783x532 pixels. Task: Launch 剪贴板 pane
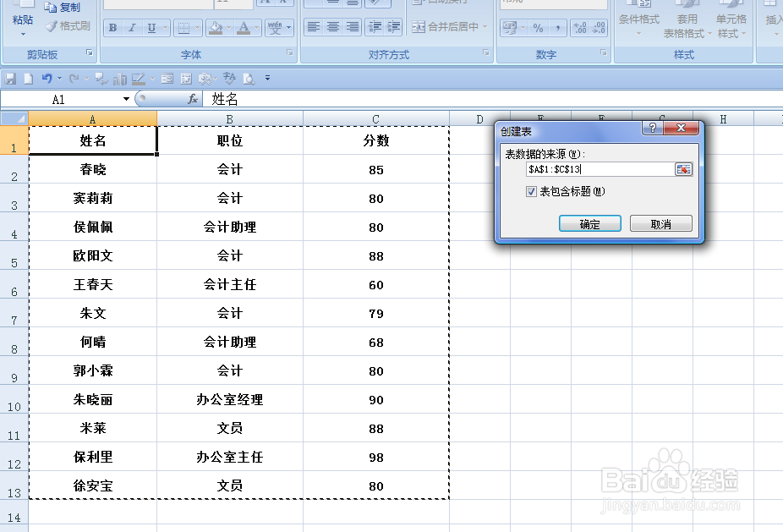(89, 52)
